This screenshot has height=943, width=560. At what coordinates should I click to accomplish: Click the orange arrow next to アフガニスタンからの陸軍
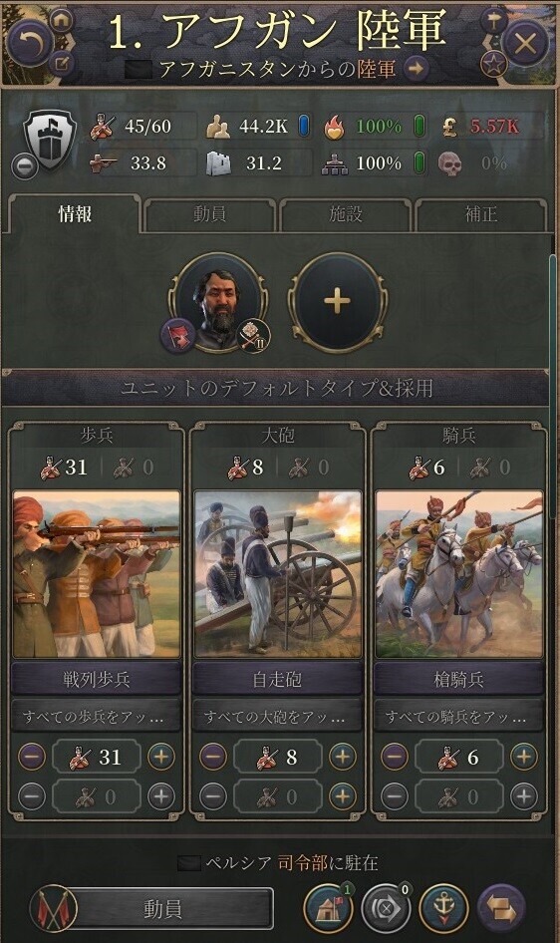416,69
